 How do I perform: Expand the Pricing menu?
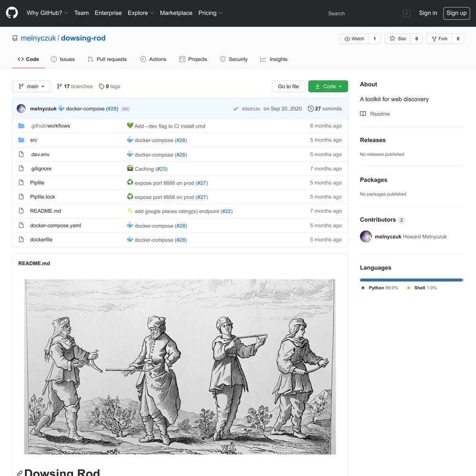pos(210,13)
